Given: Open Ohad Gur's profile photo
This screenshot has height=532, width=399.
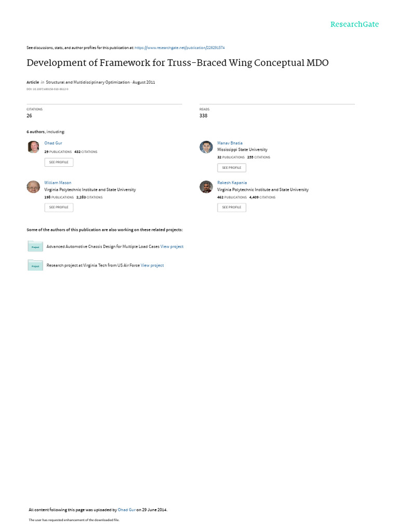Looking at the screenshot, I should coord(33,147).
